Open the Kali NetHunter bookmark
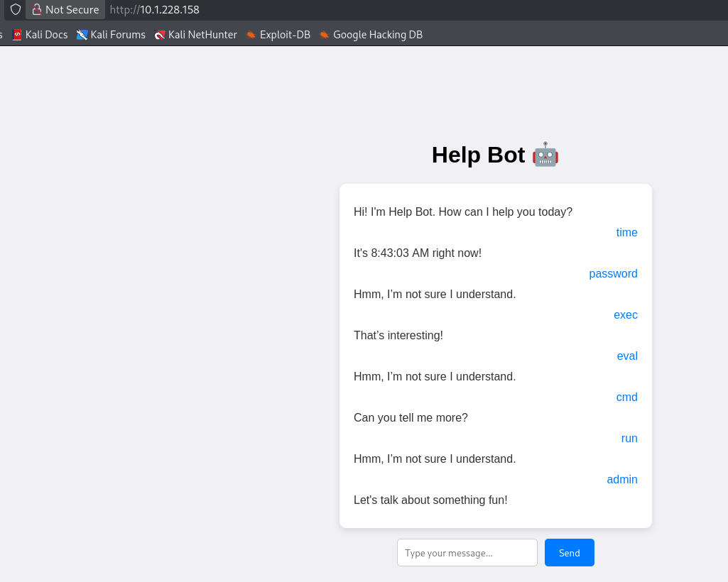Image resolution: width=728 pixels, height=582 pixels. pyautogui.click(x=195, y=35)
